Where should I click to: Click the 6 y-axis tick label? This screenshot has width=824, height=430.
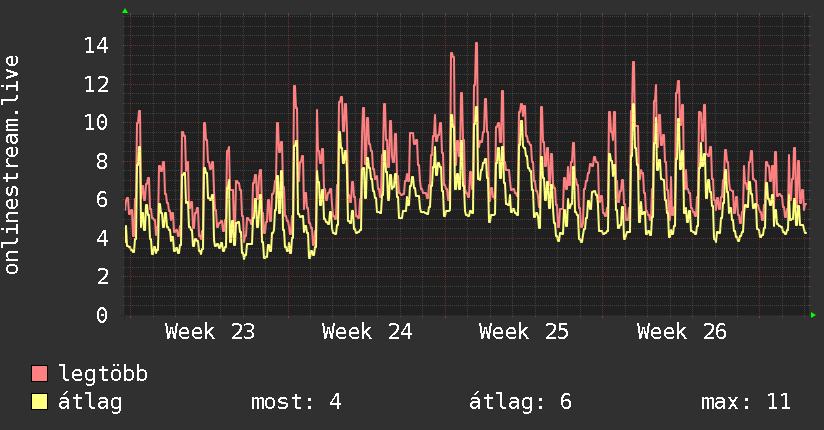[102, 200]
